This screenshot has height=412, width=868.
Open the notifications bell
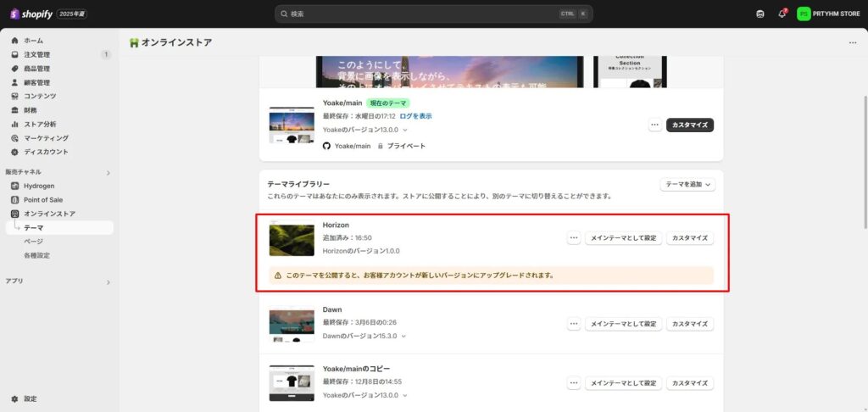[782, 14]
